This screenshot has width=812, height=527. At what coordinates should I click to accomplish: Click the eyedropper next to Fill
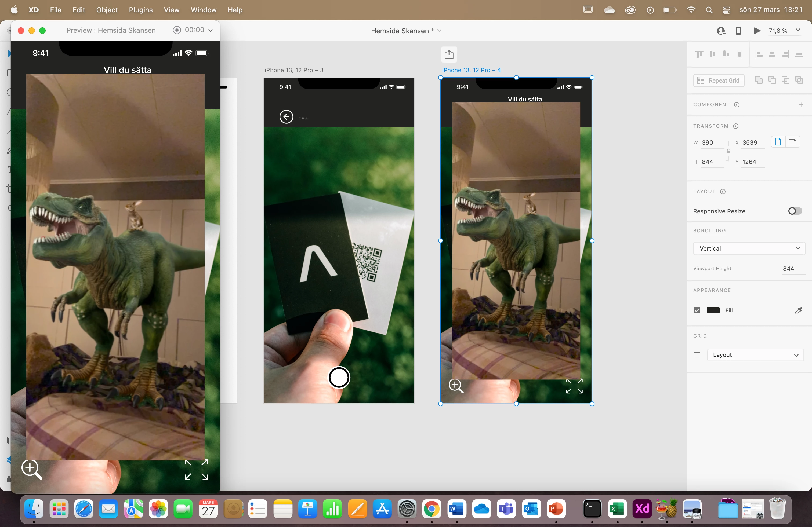(x=798, y=310)
